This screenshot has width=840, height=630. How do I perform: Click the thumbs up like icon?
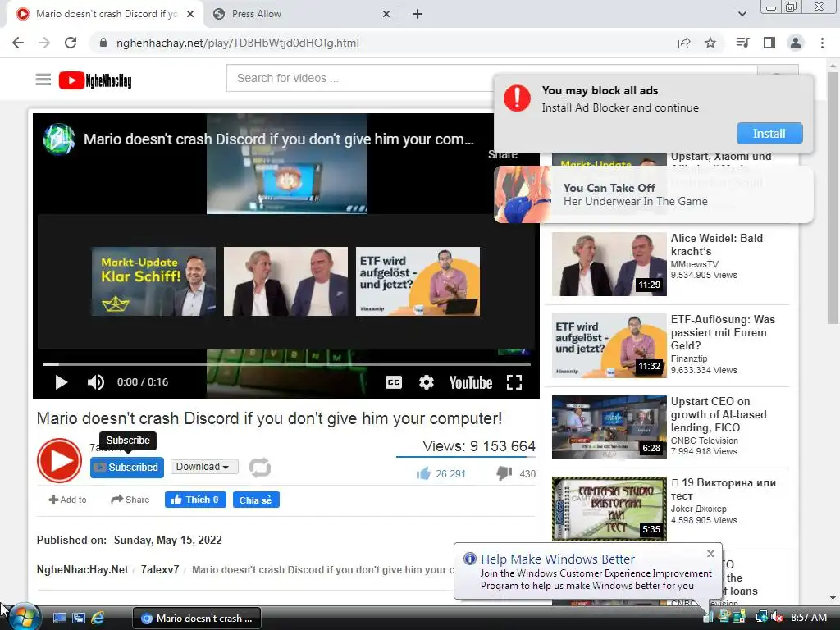click(x=423, y=473)
